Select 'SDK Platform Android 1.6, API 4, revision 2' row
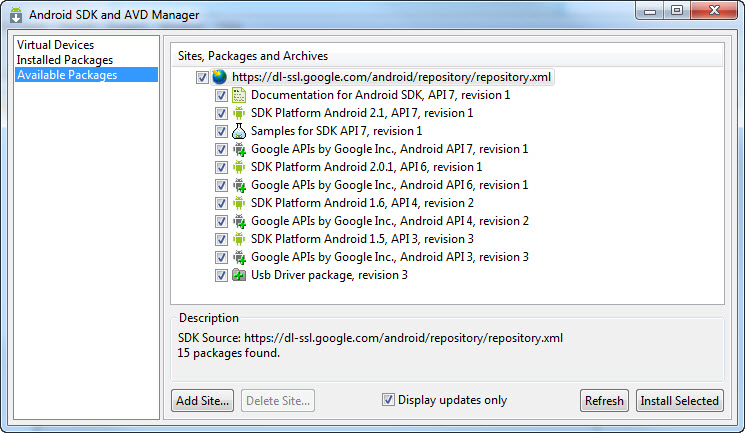This screenshot has height=433, width=745. click(362, 203)
